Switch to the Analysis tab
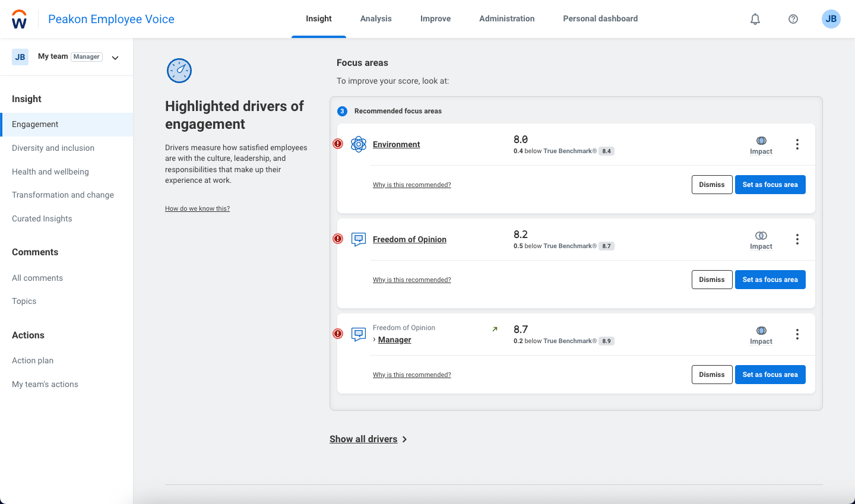 point(375,18)
